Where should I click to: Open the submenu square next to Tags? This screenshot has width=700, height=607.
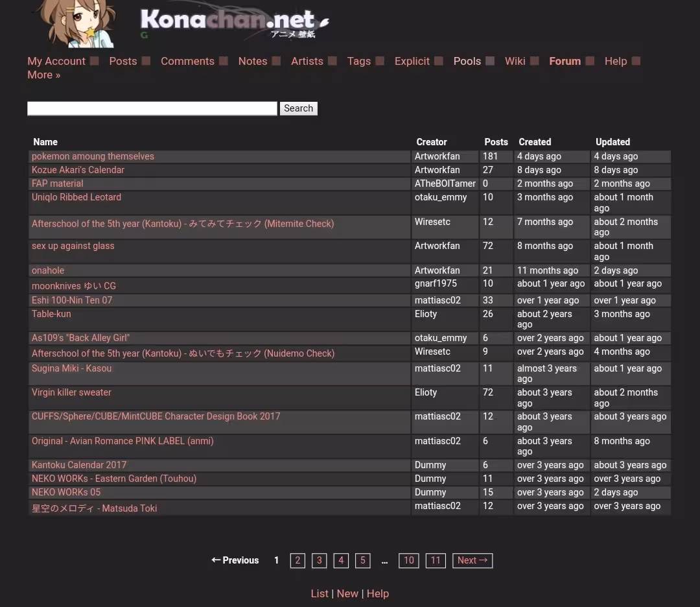tap(380, 61)
